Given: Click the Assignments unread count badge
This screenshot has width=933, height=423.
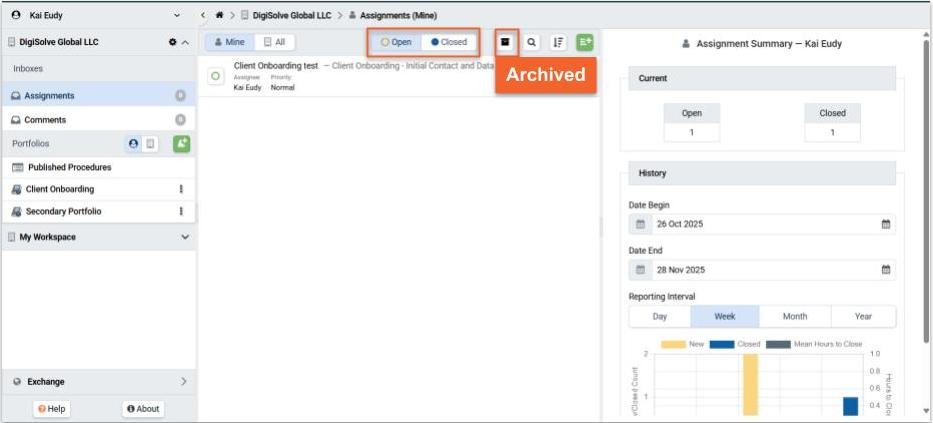Looking at the screenshot, I should click(180, 96).
